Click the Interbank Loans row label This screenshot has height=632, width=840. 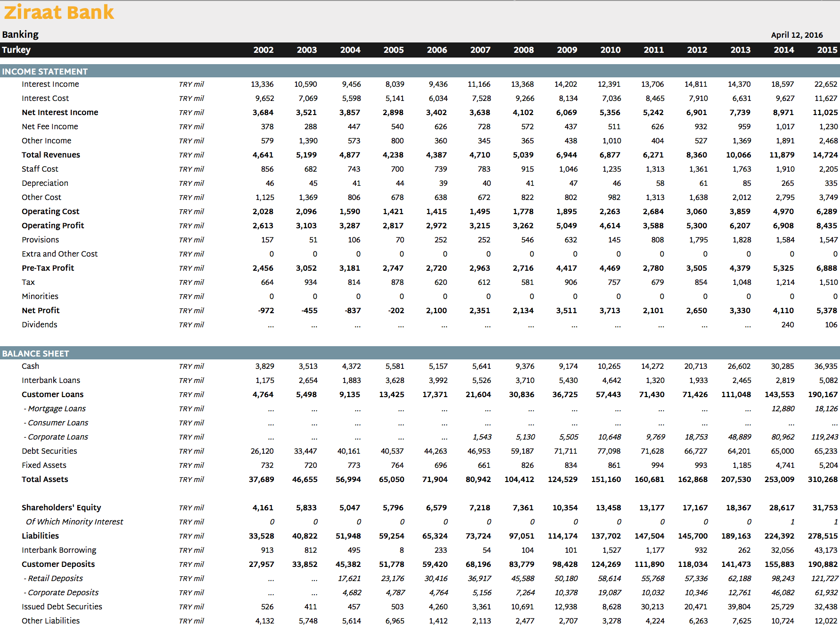[51, 381]
